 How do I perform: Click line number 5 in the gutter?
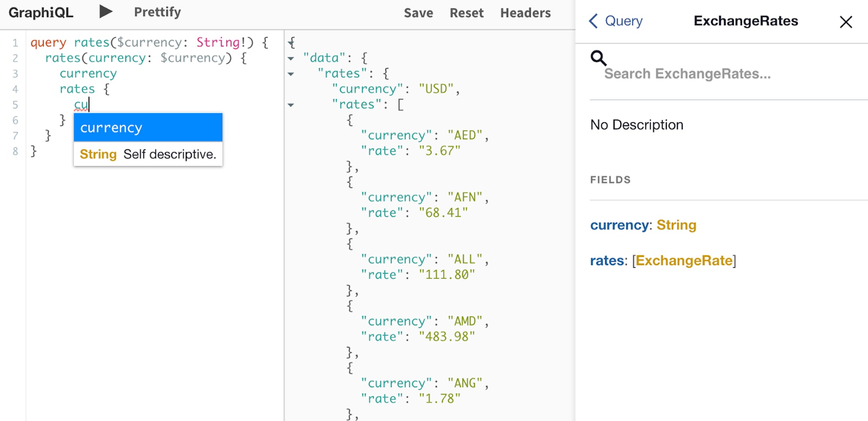15,105
